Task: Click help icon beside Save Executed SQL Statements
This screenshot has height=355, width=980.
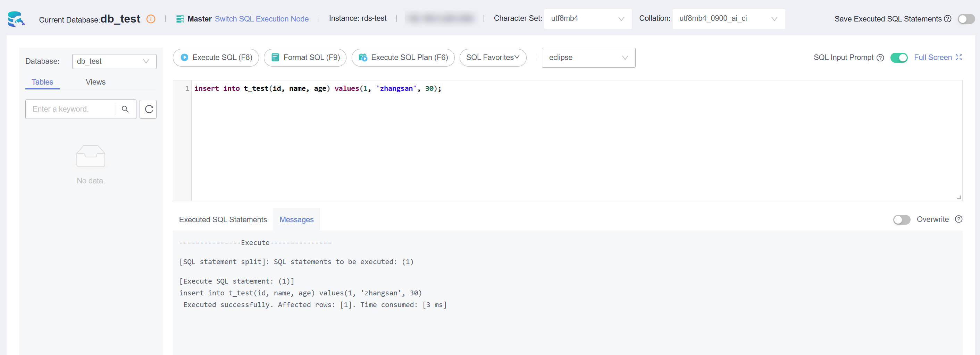Action: coord(948,19)
